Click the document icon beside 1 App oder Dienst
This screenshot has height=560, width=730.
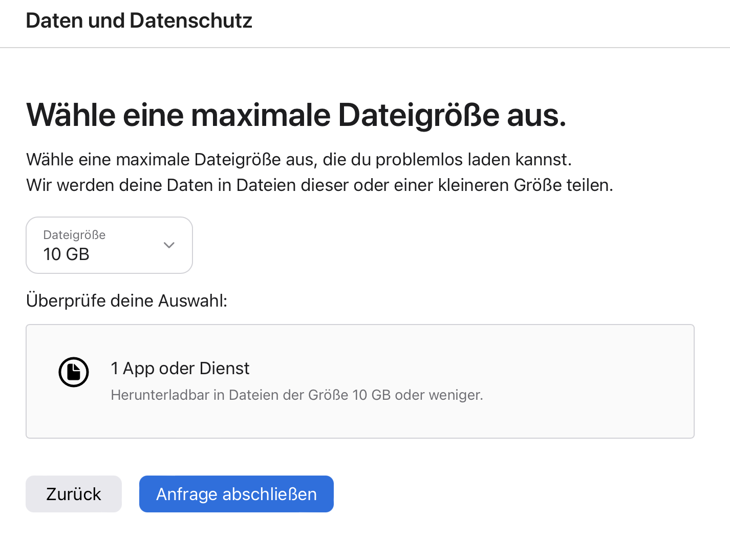pos(74,372)
